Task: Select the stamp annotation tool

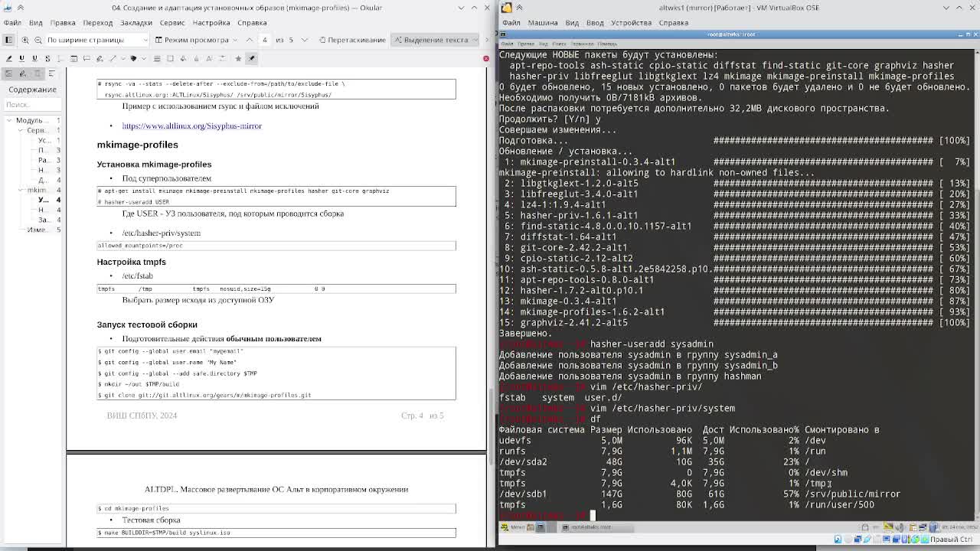Action: pyautogui.click(x=133, y=58)
